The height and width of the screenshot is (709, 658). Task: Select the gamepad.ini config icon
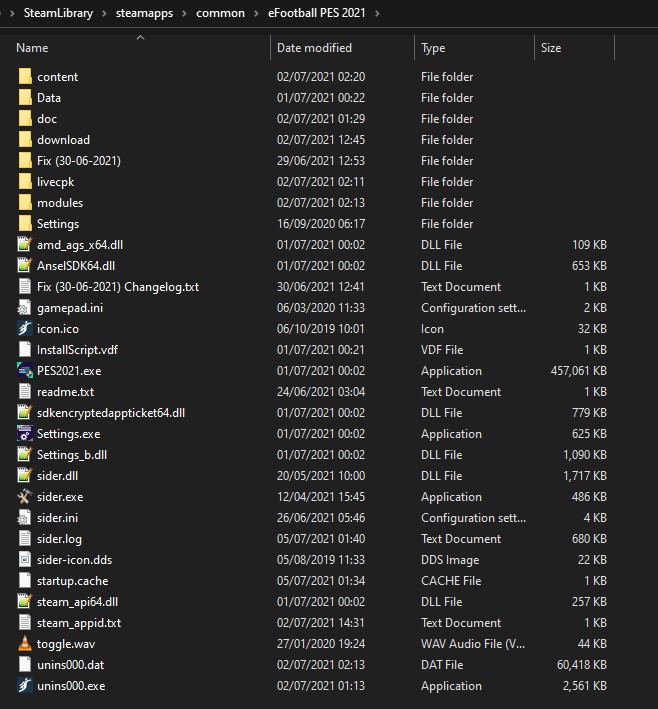pyautogui.click(x=24, y=307)
